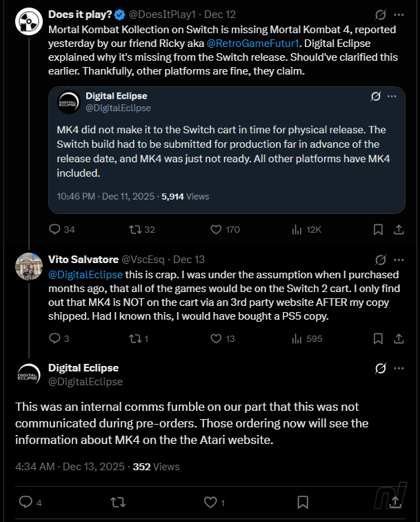The image size is (420, 522).
Task: Open more options on Vito Salvatore reply
Action: click(x=400, y=260)
